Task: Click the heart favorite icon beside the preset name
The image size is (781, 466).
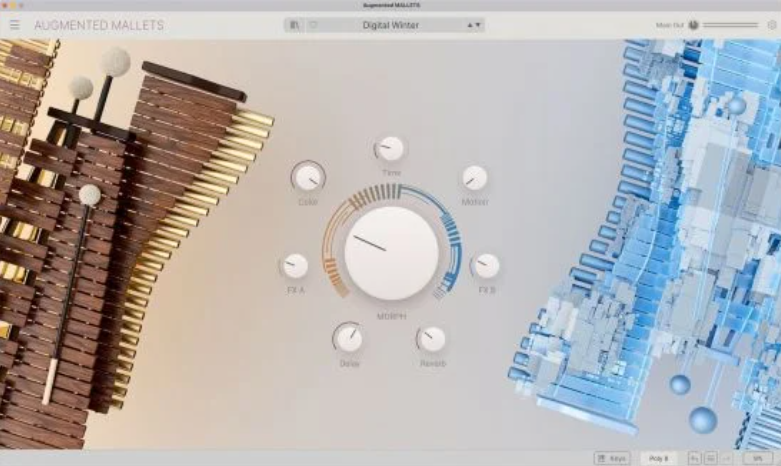Action: pos(313,25)
